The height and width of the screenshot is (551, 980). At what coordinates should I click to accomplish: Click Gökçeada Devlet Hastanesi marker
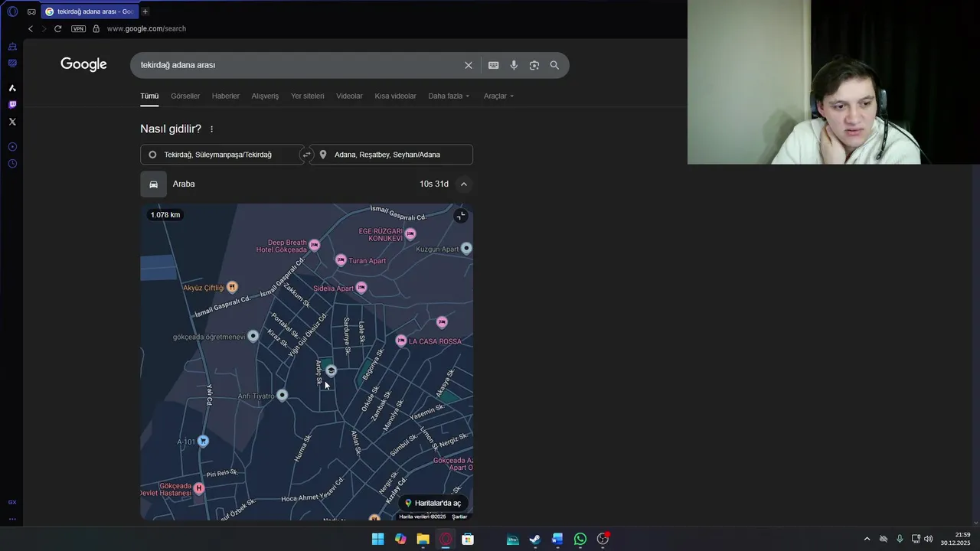[199, 488]
